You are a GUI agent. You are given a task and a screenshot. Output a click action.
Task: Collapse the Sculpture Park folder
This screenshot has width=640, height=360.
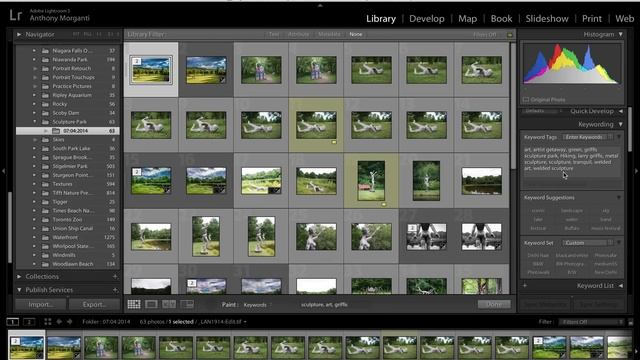(34, 122)
